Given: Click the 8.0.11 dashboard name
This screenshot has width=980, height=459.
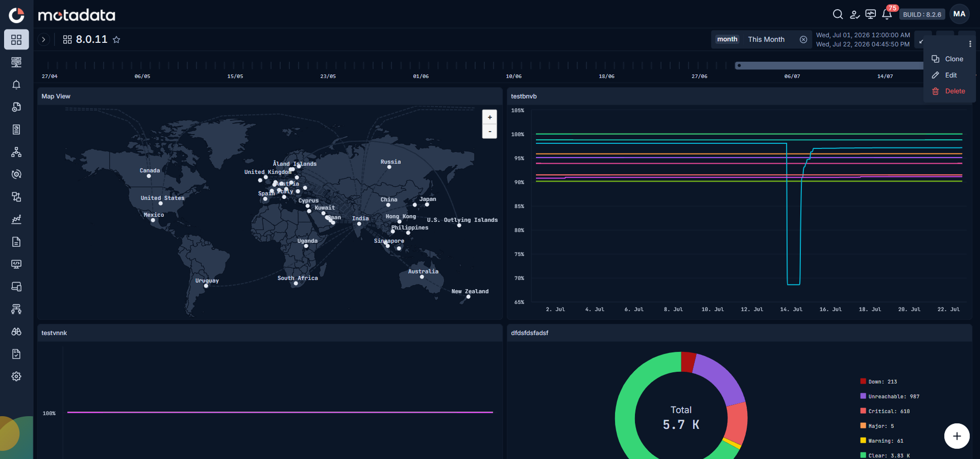Looking at the screenshot, I should tap(92, 39).
